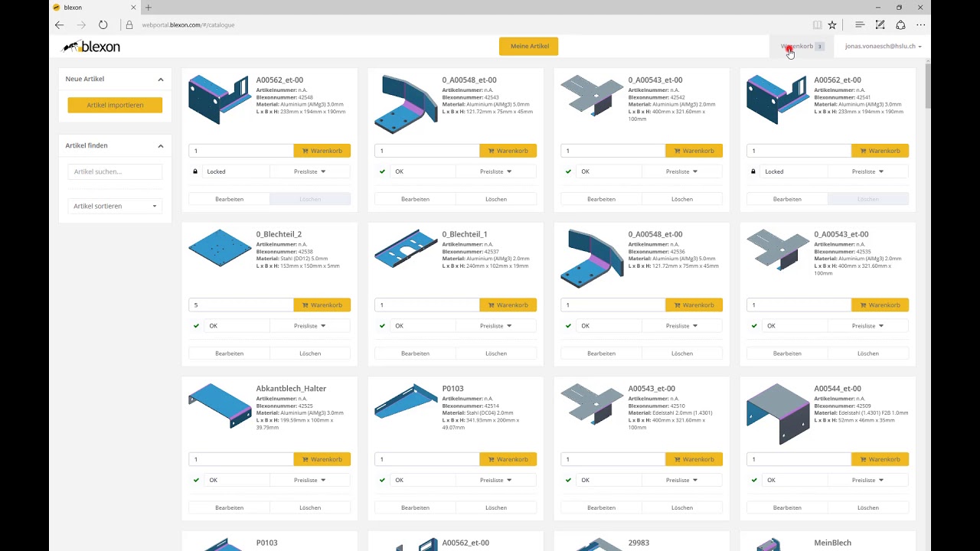Open Preisliste for Abkantblech_Halter
This screenshot has height=551, width=980.
310,480
